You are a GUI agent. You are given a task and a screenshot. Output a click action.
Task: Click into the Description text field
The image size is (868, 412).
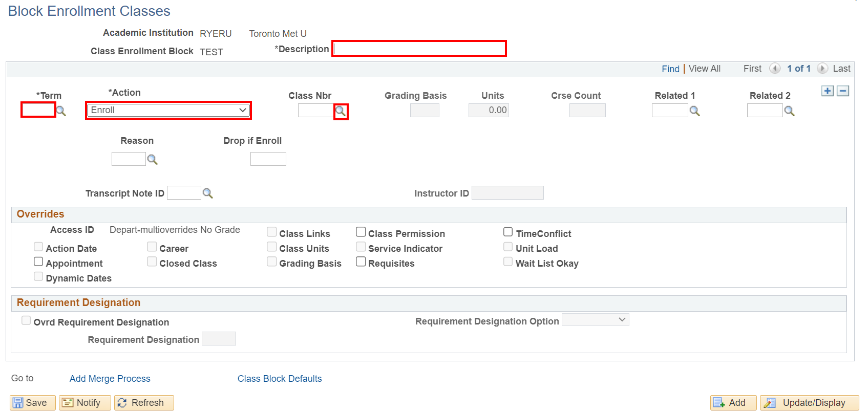click(419, 49)
